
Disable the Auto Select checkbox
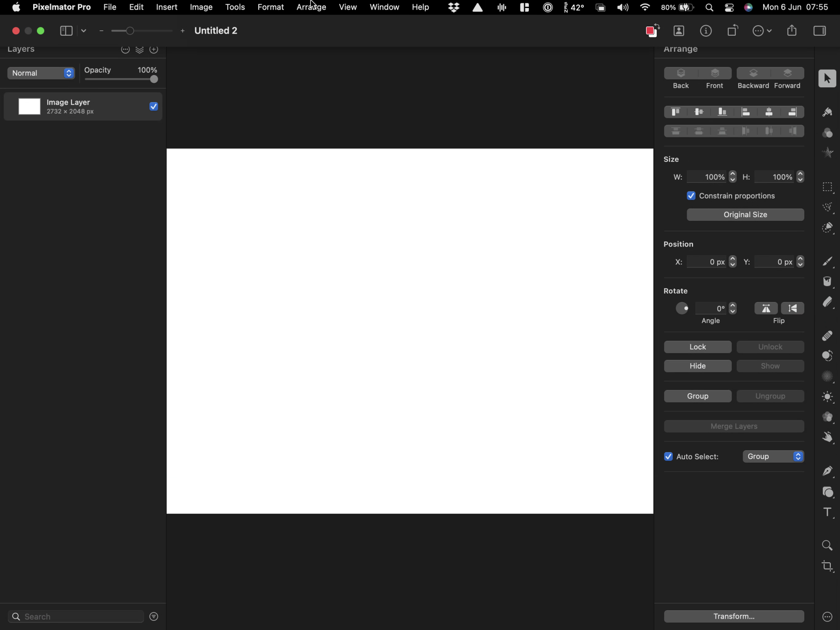pos(669,457)
